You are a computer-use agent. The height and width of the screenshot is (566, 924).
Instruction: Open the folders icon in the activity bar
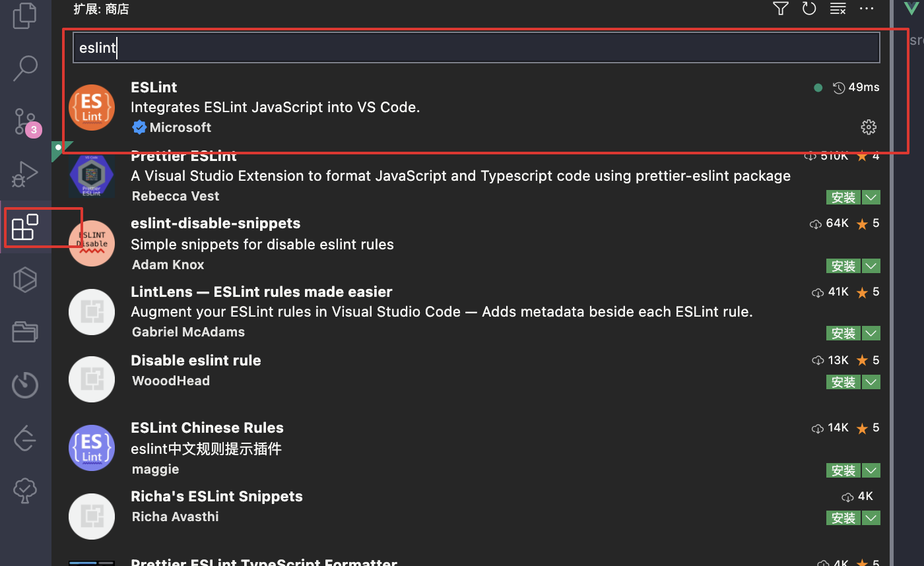coord(25,331)
